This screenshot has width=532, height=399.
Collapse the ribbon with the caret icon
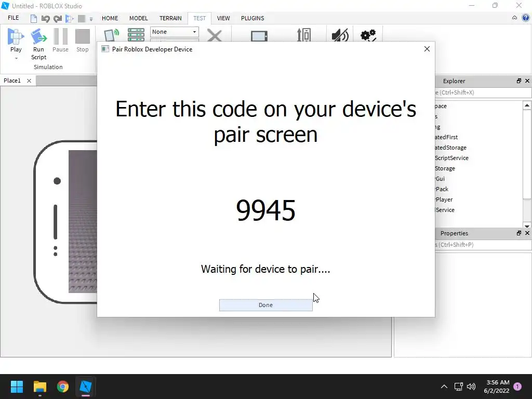pos(514,18)
